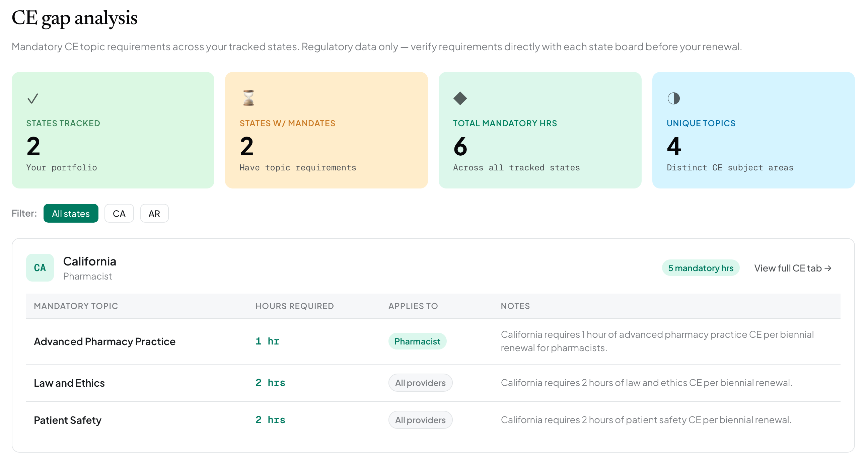This screenshot has width=868, height=464.
Task: Select the Law and Ethics topic
Action: click(69, 383)
